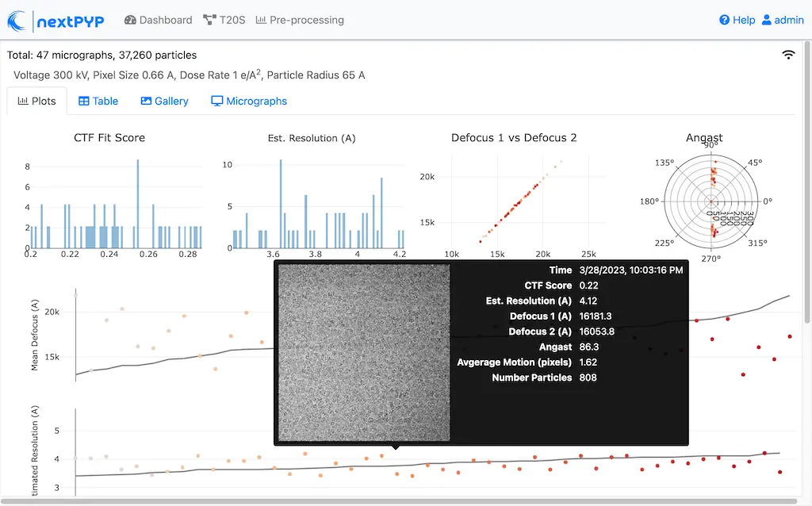Select Dashboard in the navigation bar

[x=158, y=19]
